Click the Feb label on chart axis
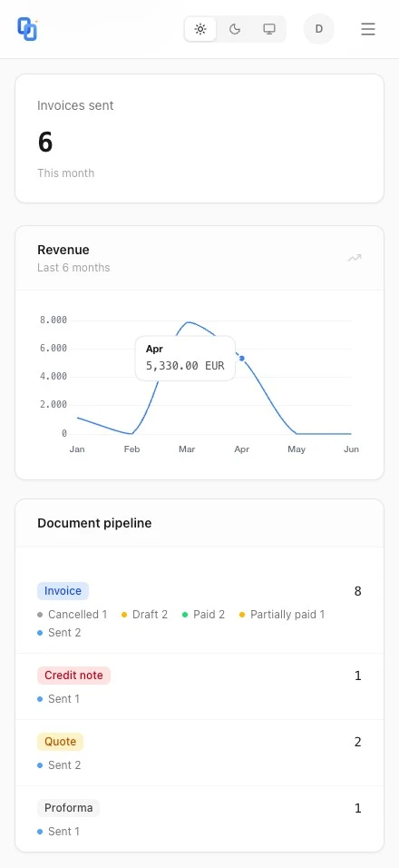The height and width of the screenshot is (868, 399). point(131,449)
